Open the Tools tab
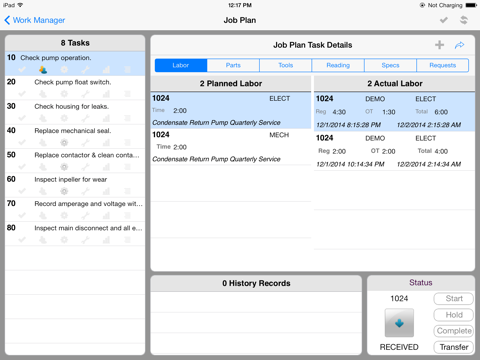 pos(286,65)
